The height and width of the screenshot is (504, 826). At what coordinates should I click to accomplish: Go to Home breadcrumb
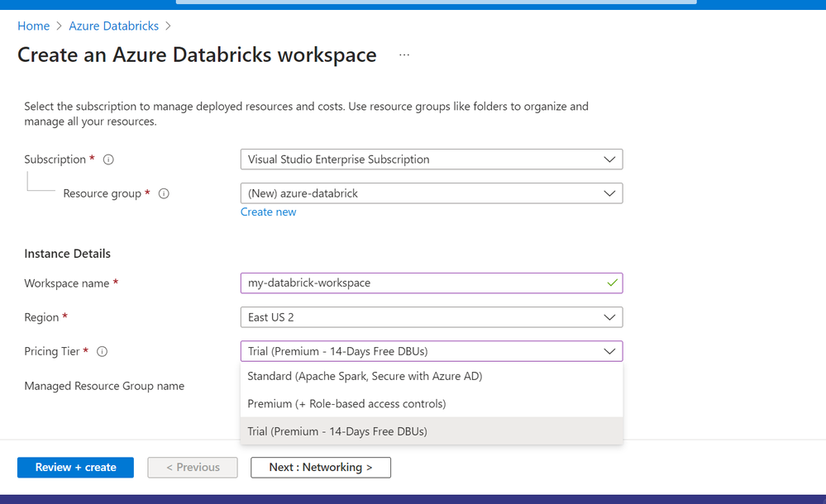pos(34,26)
